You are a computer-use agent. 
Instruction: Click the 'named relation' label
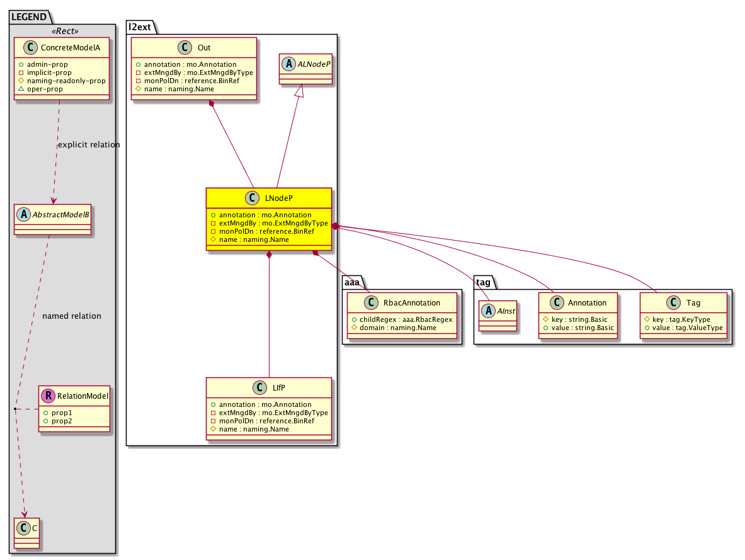pos(71,316)
